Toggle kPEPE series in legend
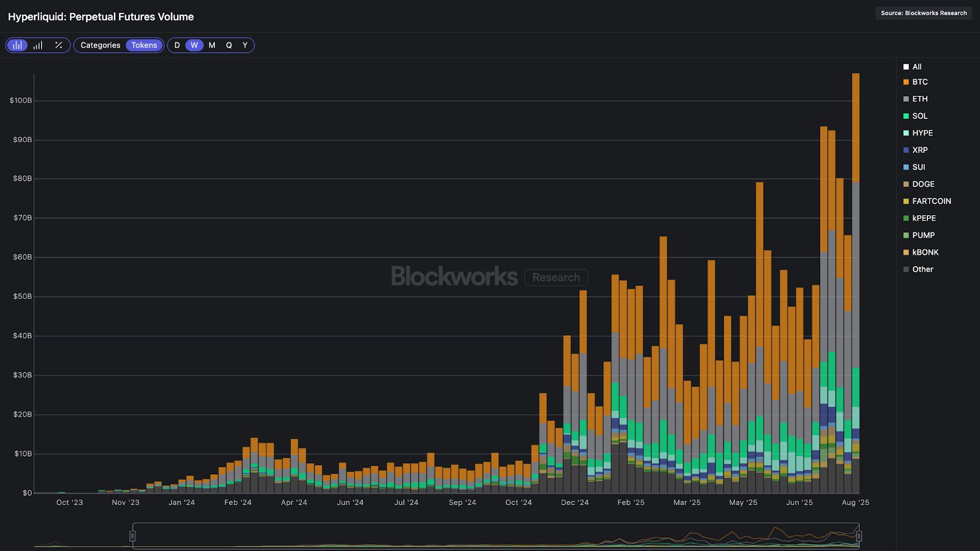Viewport: 980px width, 551px height. (919, 218)
